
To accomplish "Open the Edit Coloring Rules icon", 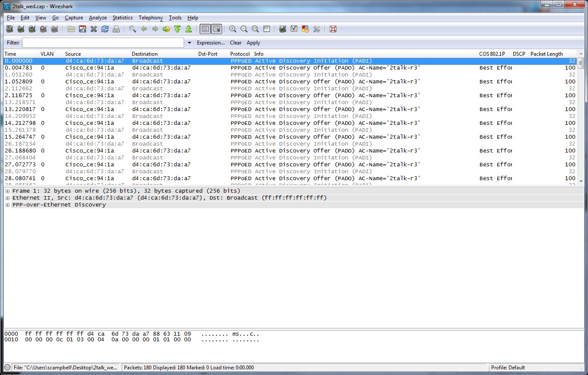I will coord(305,29).
